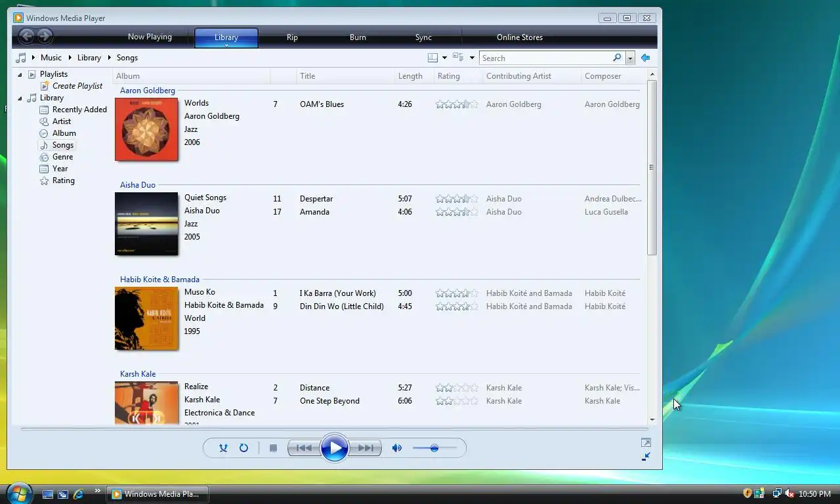
Task: Click Create Playlist
Action: point(77,86)
